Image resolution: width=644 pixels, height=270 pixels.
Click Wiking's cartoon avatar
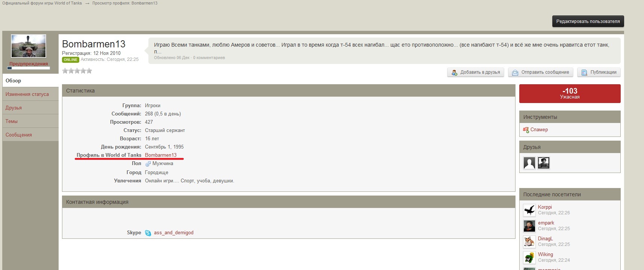[529, 258]
